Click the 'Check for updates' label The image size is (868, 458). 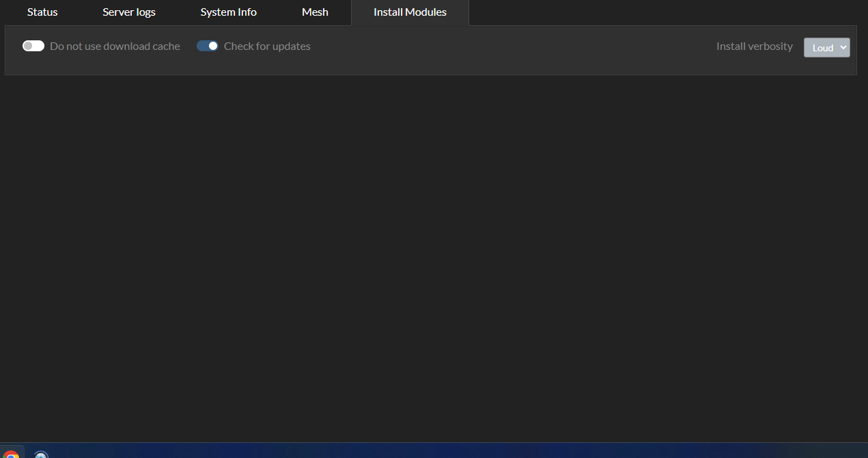point(267,46)
